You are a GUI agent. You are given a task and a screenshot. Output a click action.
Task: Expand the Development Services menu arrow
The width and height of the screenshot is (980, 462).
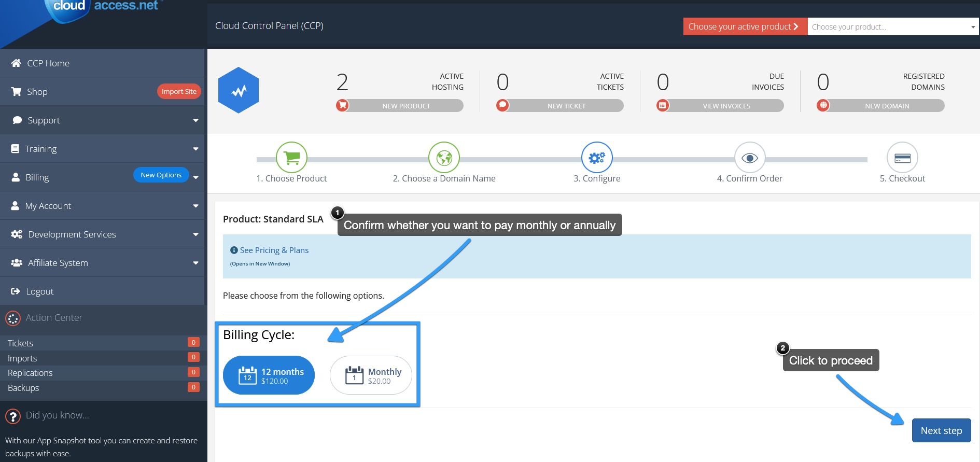pyautogui.click(x=195, y=234)
